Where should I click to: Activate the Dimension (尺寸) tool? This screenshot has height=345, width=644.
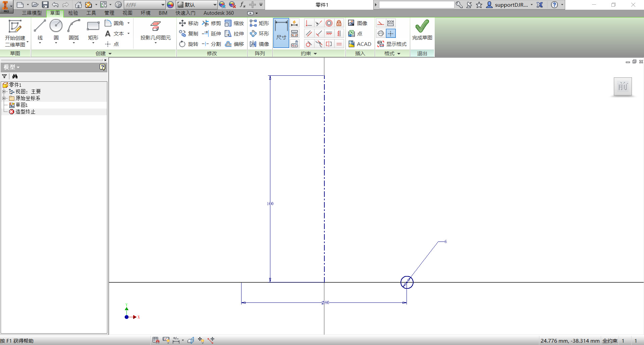pyautogui.click(x=281, y=32)
